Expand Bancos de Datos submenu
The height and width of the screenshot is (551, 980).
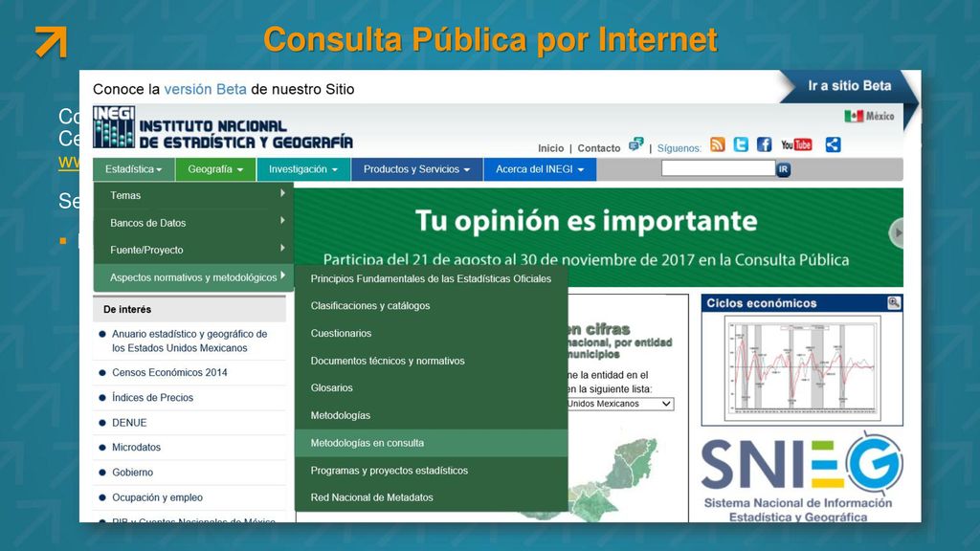[193, 222]
